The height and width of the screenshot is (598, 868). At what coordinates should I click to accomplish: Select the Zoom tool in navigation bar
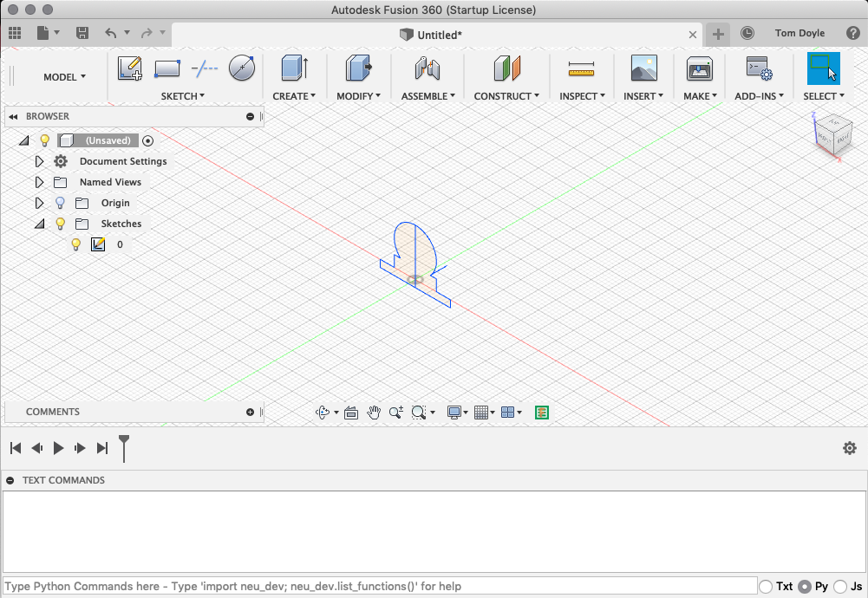coord(396,413)
